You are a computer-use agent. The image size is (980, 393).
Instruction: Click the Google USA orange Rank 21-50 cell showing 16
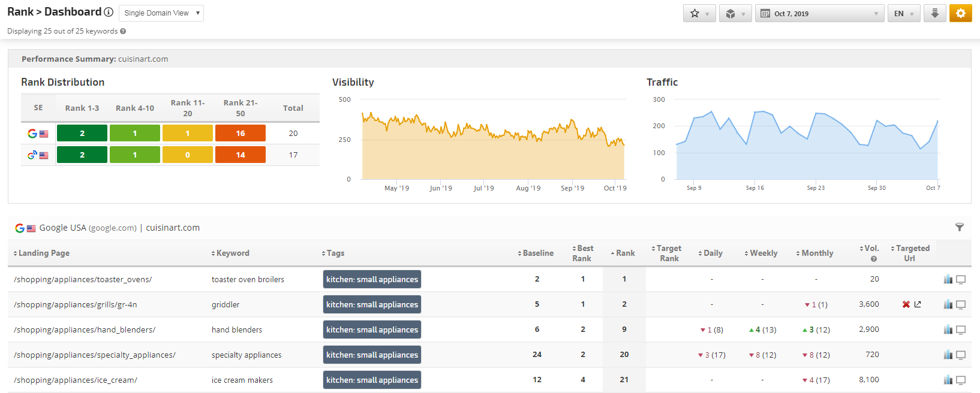241,133
